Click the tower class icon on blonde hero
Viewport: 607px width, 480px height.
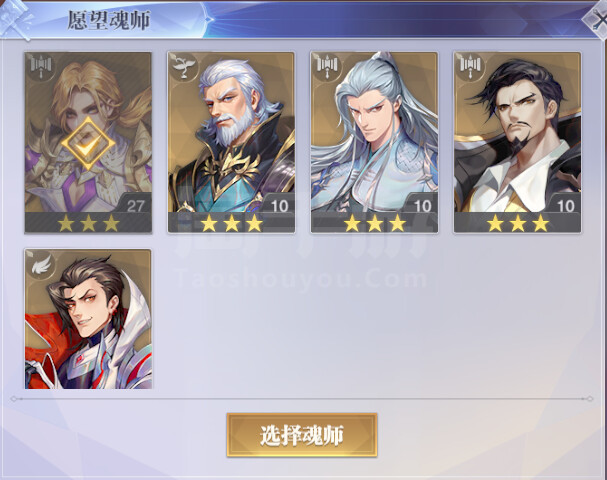click(41, 65)
